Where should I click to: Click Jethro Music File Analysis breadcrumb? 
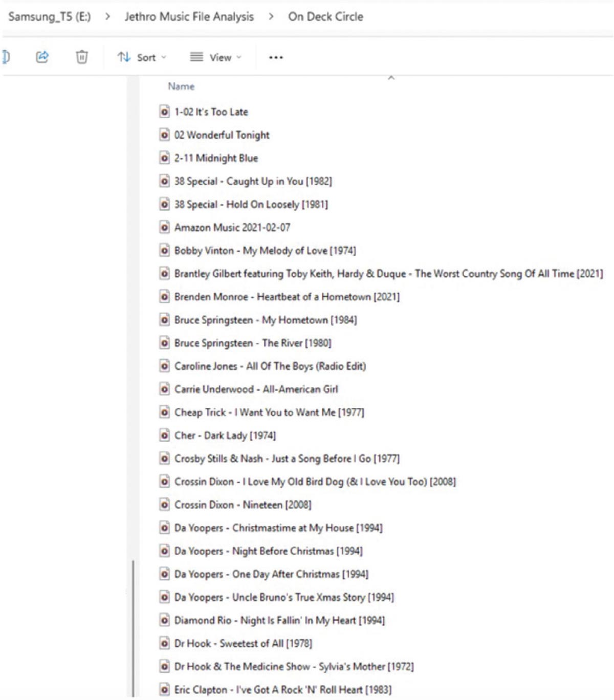(x=189, y=16)
